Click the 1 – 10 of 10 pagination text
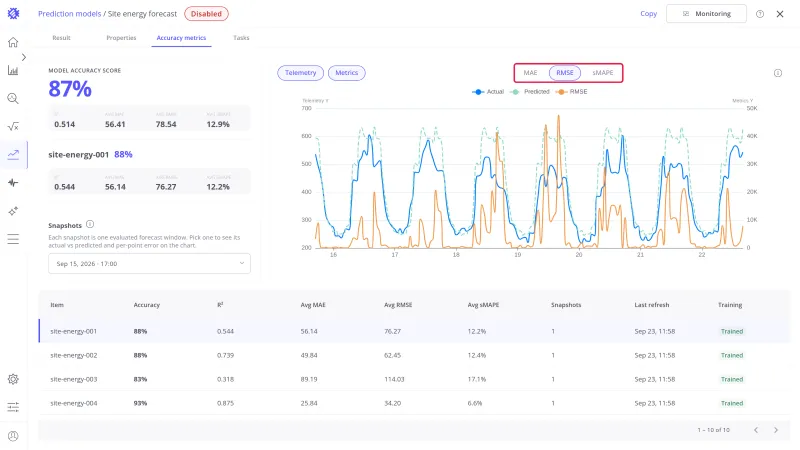The height and width of the screenshot is (450, 800). pyautogui.click(x=713, y=430)
